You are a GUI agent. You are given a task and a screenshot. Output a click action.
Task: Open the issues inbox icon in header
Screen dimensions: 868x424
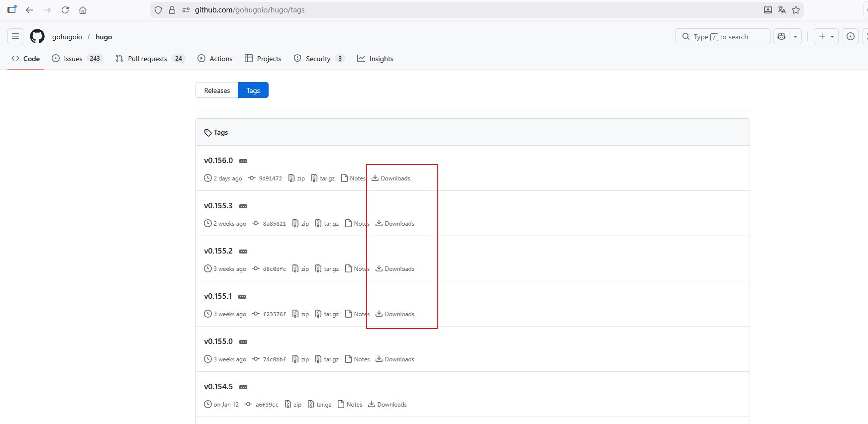pos(851,36)
